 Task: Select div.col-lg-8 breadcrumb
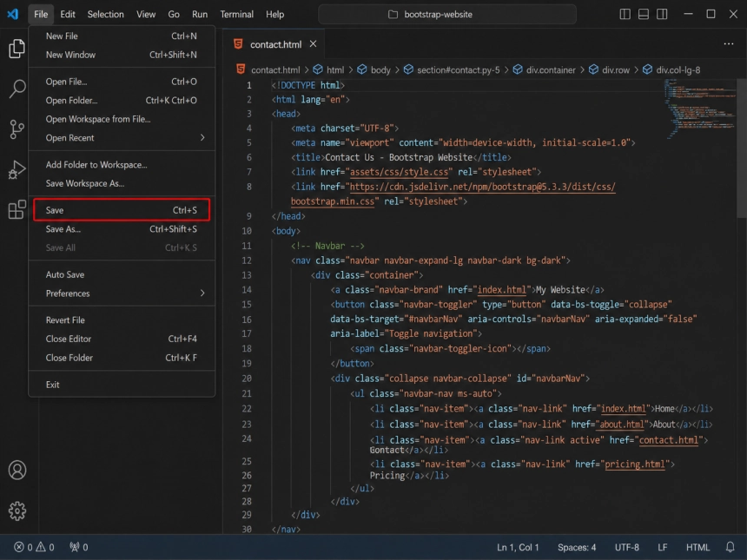coord(678,70)
